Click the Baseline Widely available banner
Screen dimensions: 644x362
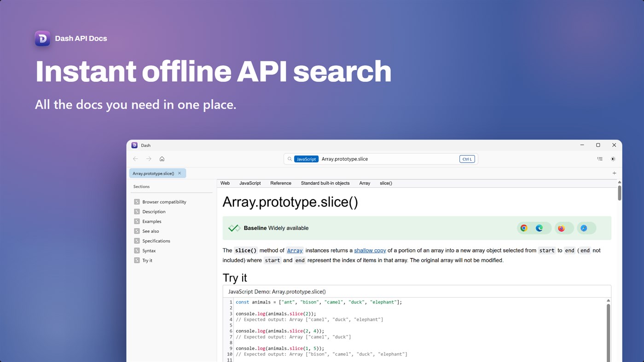pos(417,228)
